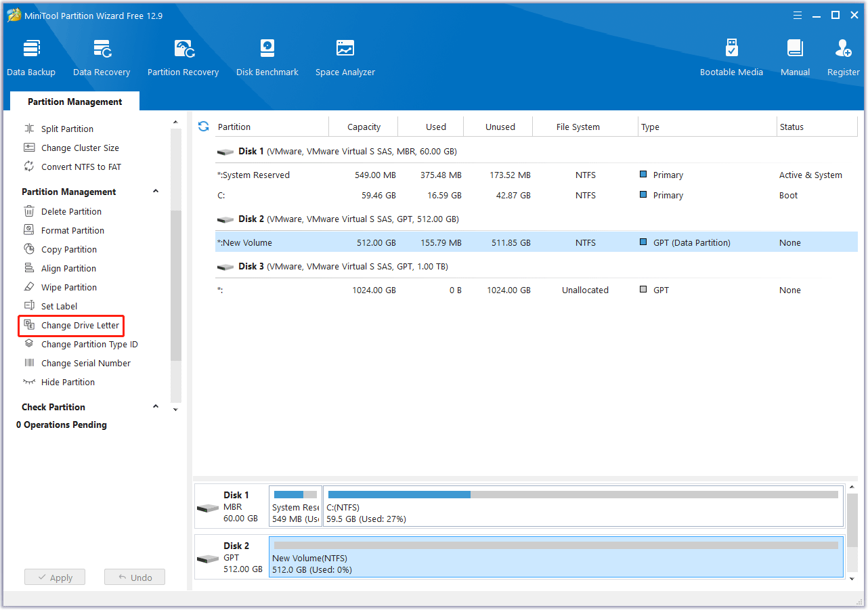Click the New Volume(NTFS) block in the disk map
This screenshot has height=610, width=868.
click(556, 558)
